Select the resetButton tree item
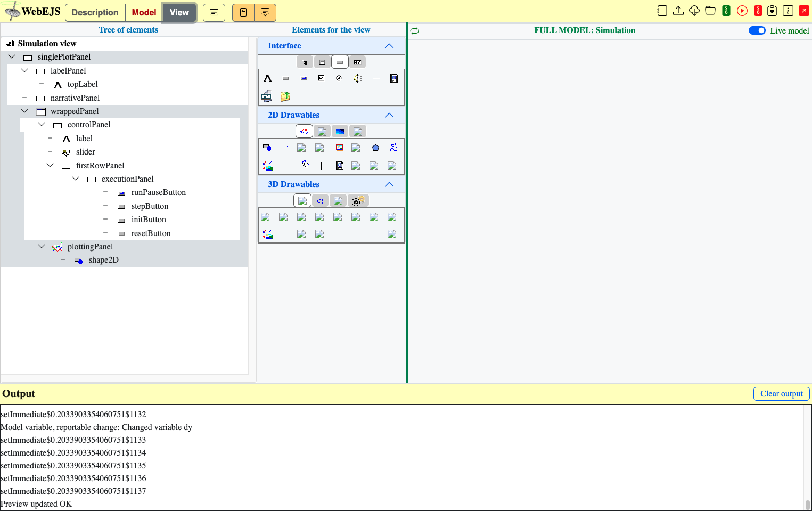This screenshot has width=812, height=511. (x=151, y=233)
